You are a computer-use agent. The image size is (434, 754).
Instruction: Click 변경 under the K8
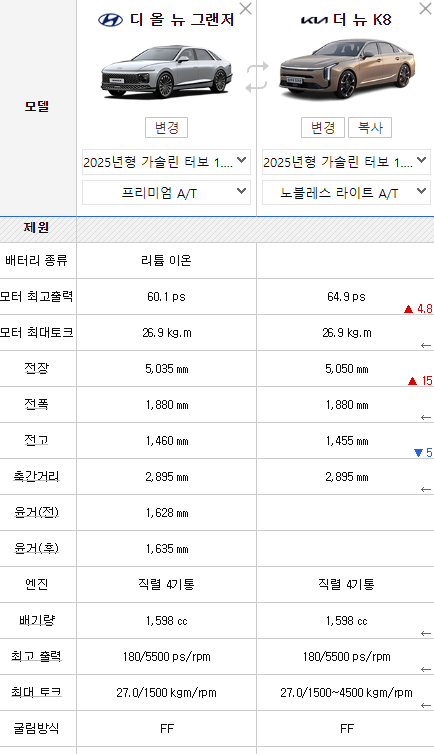(x=322, y=127)
